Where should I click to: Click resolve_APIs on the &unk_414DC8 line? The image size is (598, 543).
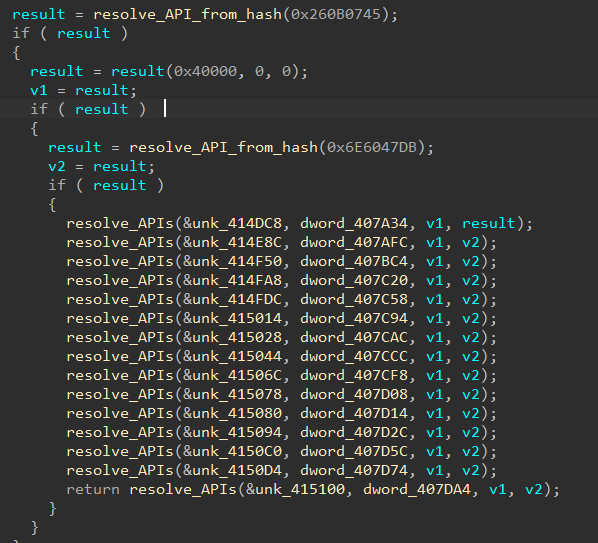[120, 223]
